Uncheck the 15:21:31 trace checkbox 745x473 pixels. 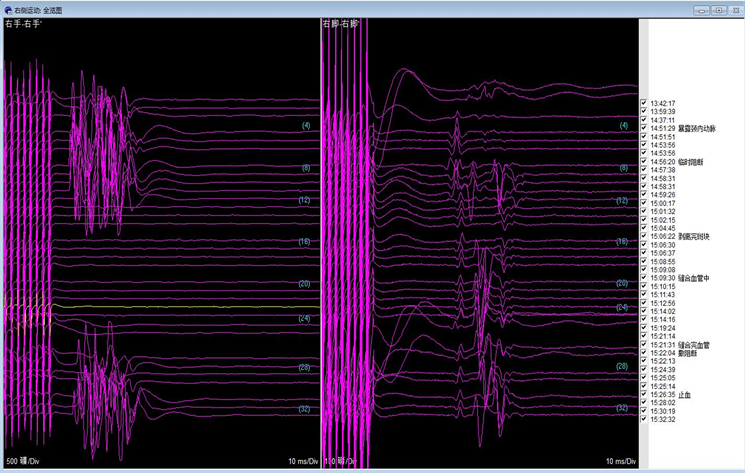pyautogui.click(x=645, y=345)
